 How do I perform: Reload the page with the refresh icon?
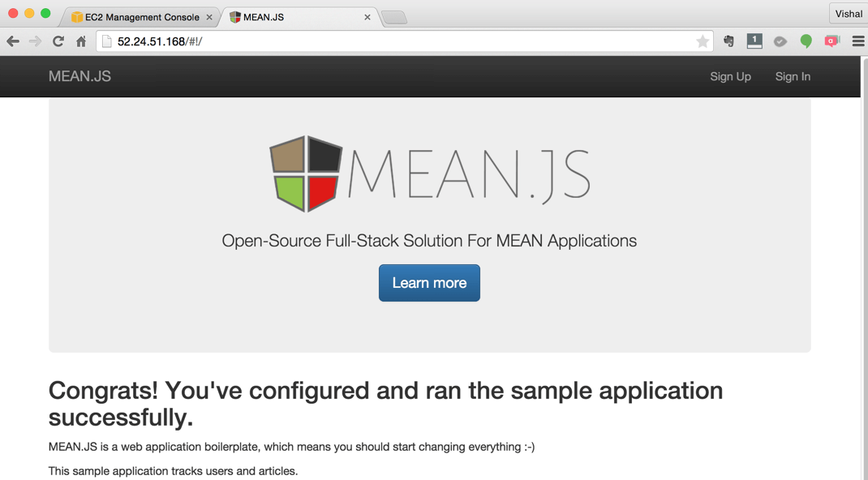coord(58,41)
